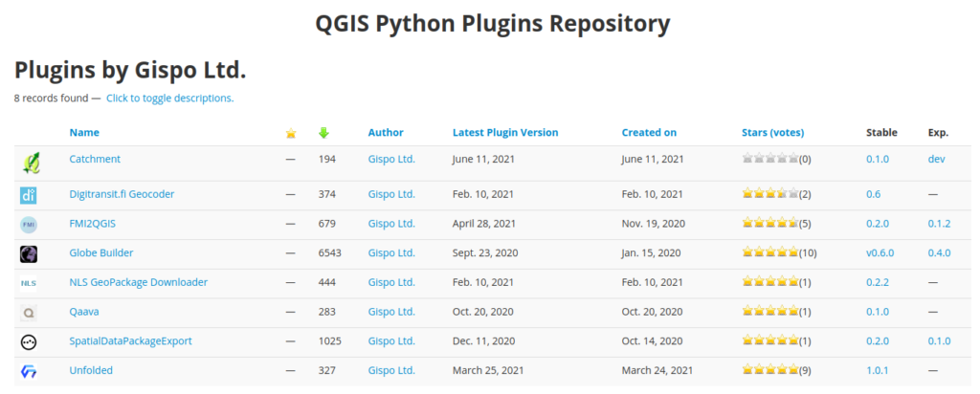Click the Digitransit.fi Geocoder plugin icon
The image size is (980, 394).
(x=29, y=195)
